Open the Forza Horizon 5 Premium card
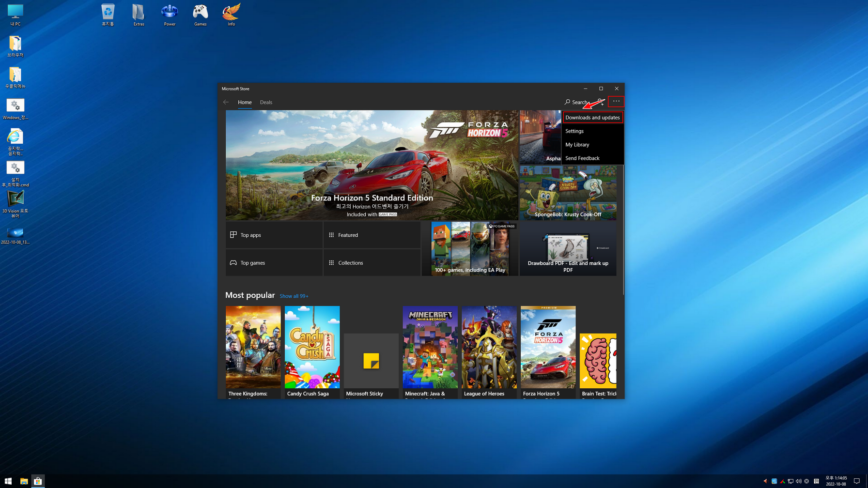Image resolution: width=868 pixels, height=488 pixels. coord(548,352)
